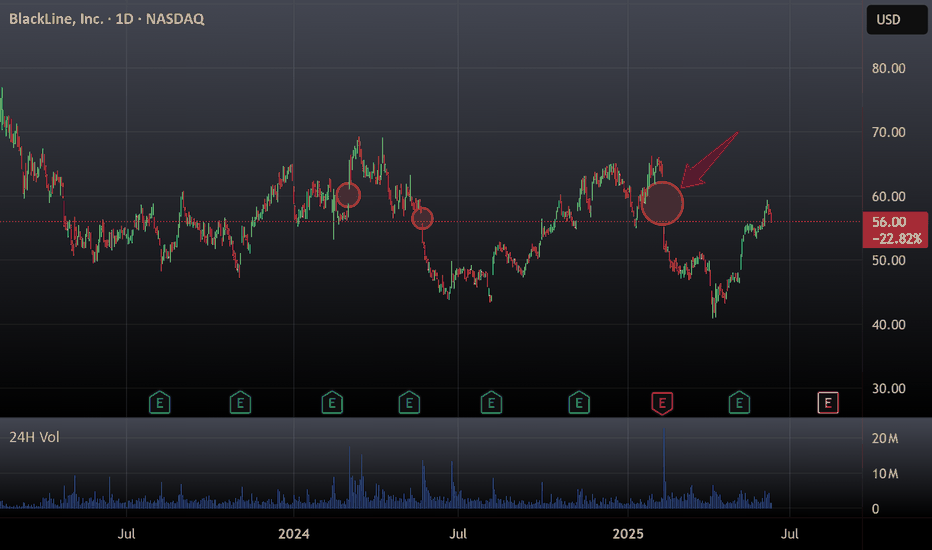The image size is (932, 550).
Task: Click the earnings marker just after Jul 2023
Action: (159, 403)
